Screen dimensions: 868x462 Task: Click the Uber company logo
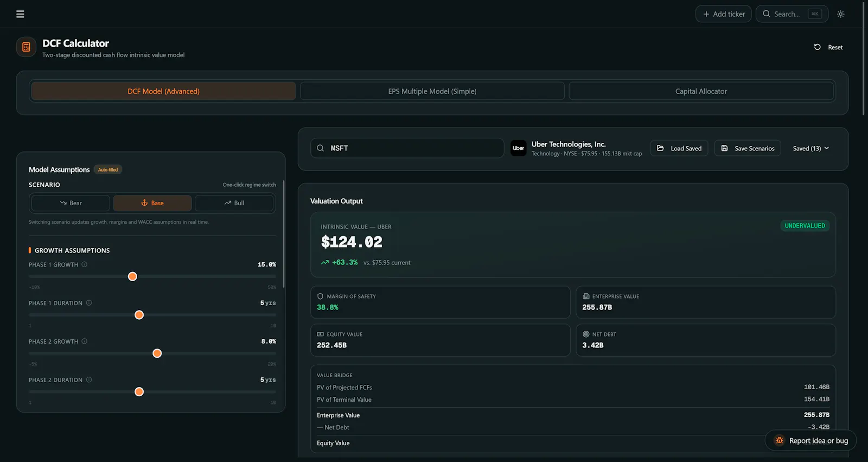(518, 148)
